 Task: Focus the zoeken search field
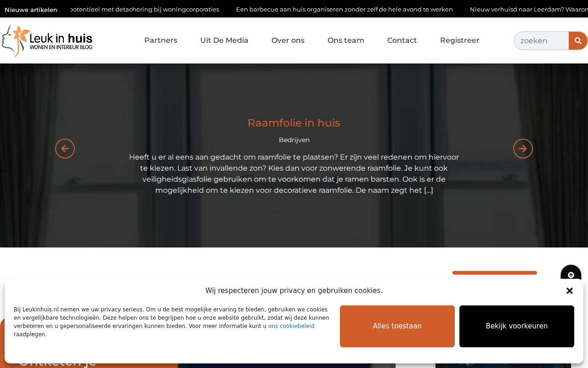(x=542, y=40)
